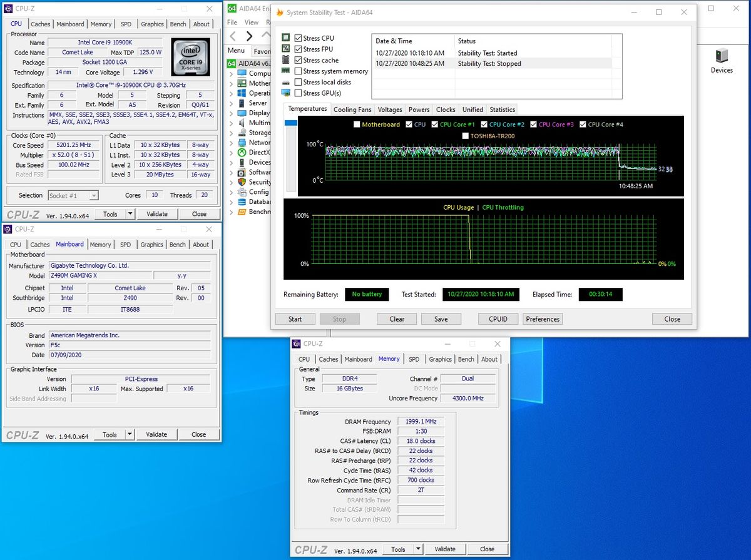Expand the Network node in AIDA64 tree

pyautogui.click(x=230, y=143)
